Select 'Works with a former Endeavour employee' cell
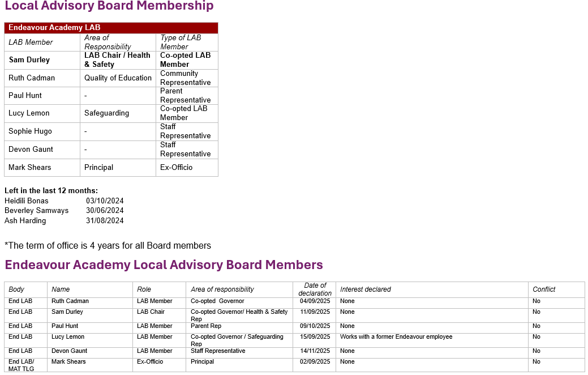This screenshot has height=375, width=588. point(396,337)
